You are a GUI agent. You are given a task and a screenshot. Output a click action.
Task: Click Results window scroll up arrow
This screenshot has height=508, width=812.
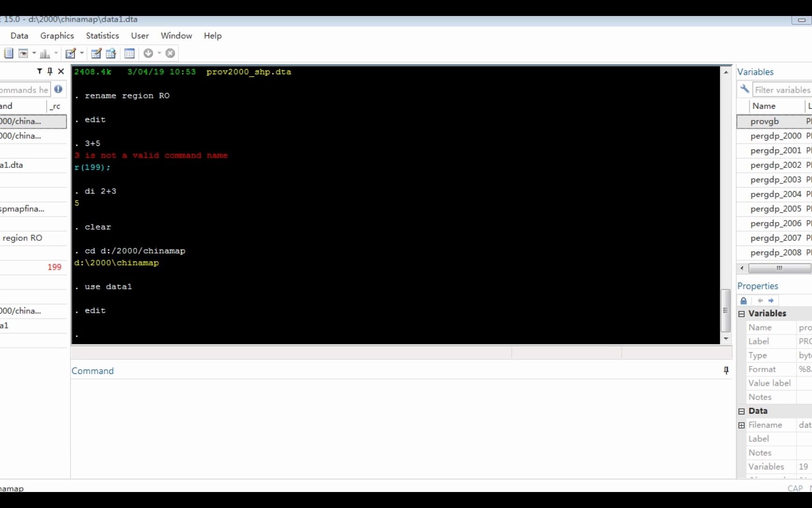point(726,72)
